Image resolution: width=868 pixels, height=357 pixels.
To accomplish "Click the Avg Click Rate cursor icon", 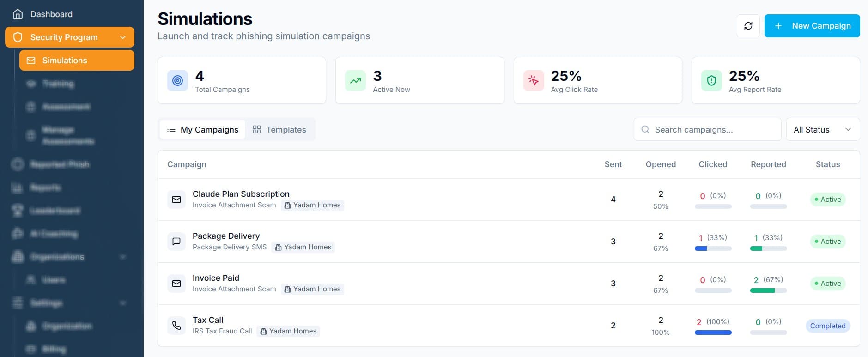I will coord(534,80).
